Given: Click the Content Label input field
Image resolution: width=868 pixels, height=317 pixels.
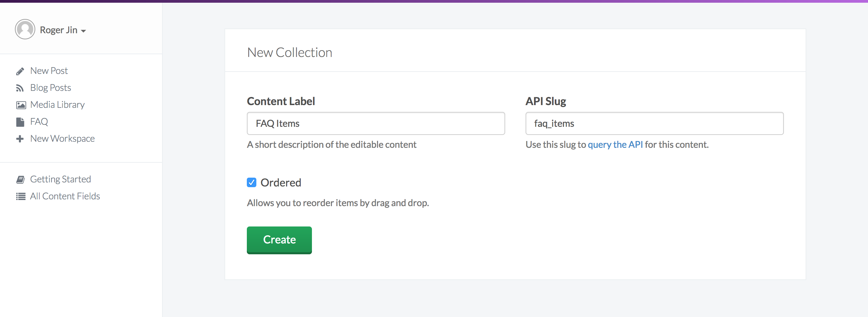Looking at the screenshot, I should tap(376, 124).
